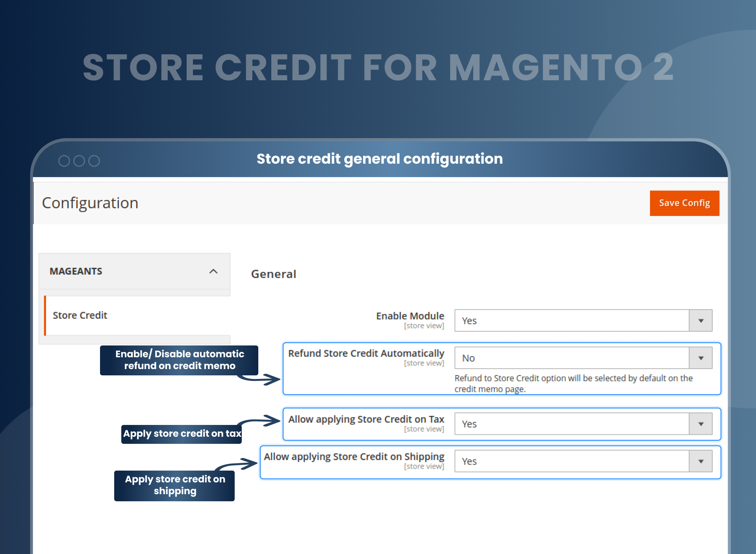The height and width of the screenshot is (554, 756).
Task: Open the Allow applying Store Credit on Tax dropdown
Action: (583, 424)
